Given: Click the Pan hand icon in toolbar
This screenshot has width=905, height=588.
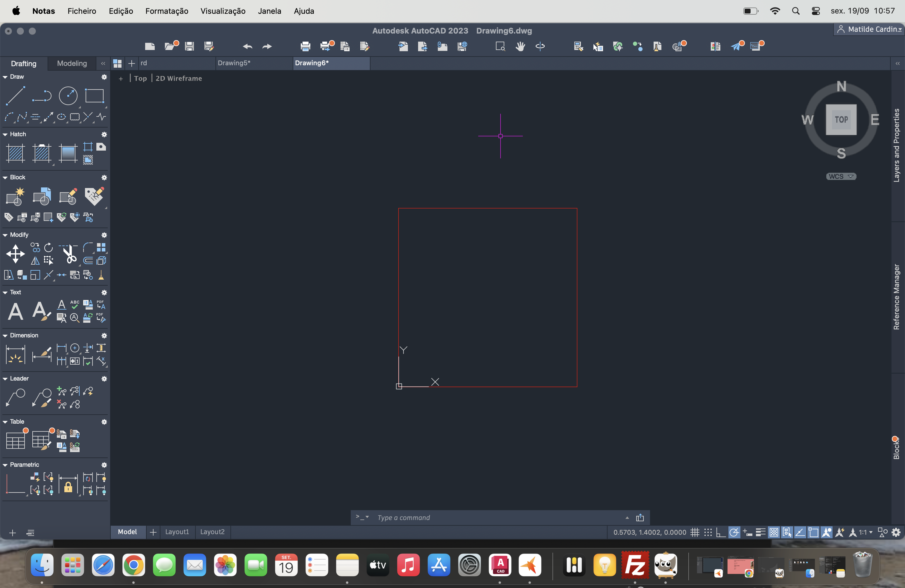Looking at the screenshot, I should [x=520, y=46].
